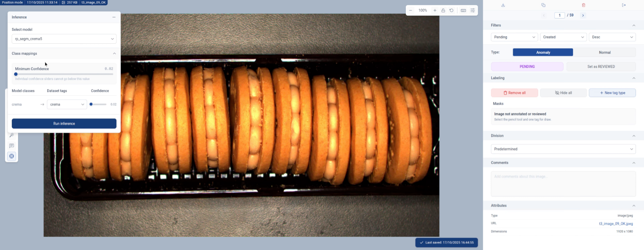Open the Pending filter dropdown

[x=514, y=37]
